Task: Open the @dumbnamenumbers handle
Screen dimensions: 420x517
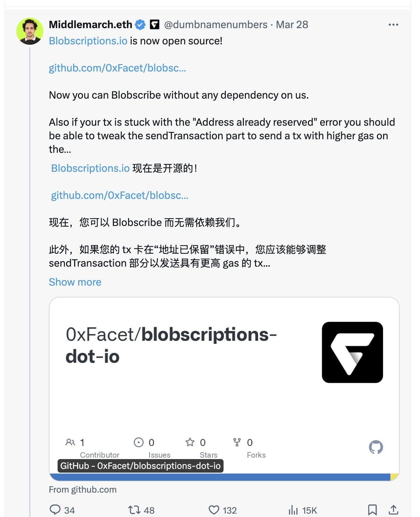Action: point(216,25)
